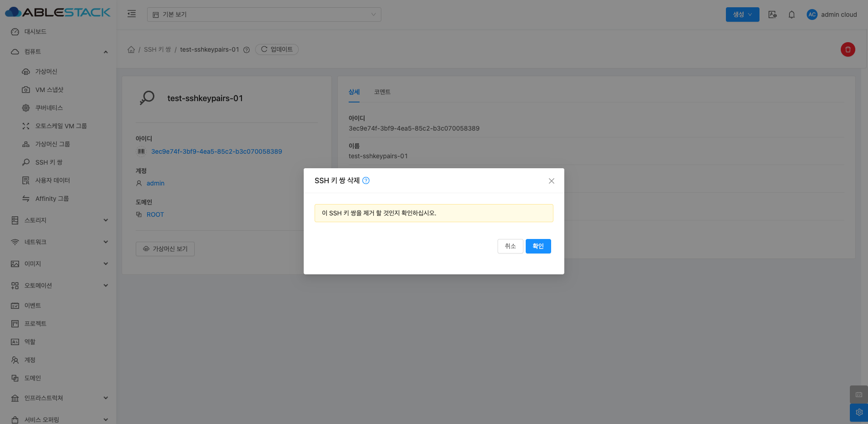Click the home breadcrumb icon
The width and height of the screenshot is (868, 424).
(x=131, y=49)
